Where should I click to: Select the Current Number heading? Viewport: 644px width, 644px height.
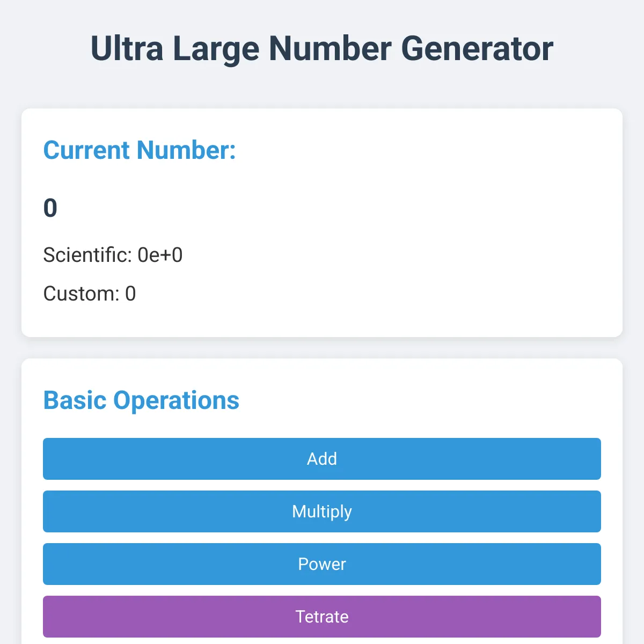click(x=140, y=151)
